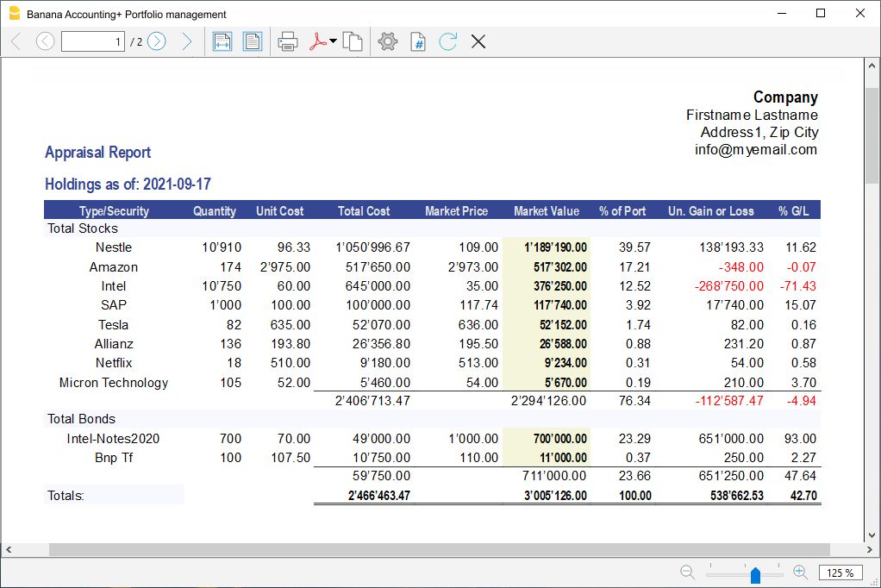Open PDF export dropdown arrow

coord(333,41)
